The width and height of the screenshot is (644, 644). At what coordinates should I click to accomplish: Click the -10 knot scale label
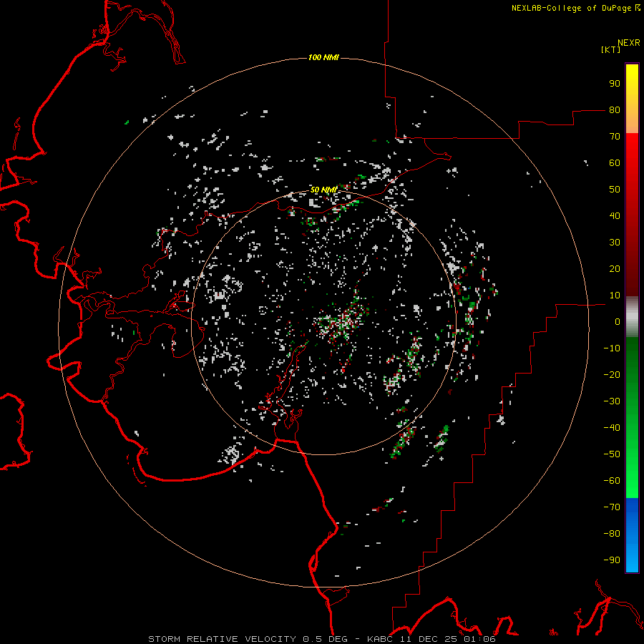click(612, 348)
